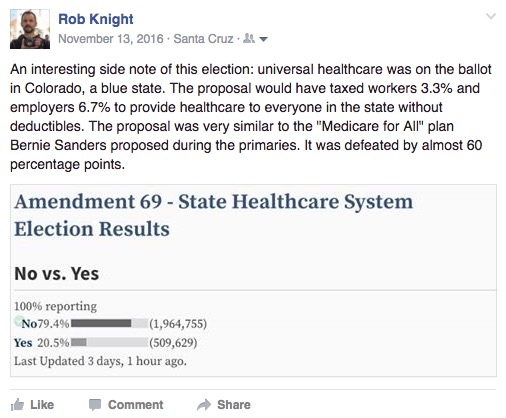Click the Comment text button
The height and width of the screenshot is (418, 506).
pos(136,405)
